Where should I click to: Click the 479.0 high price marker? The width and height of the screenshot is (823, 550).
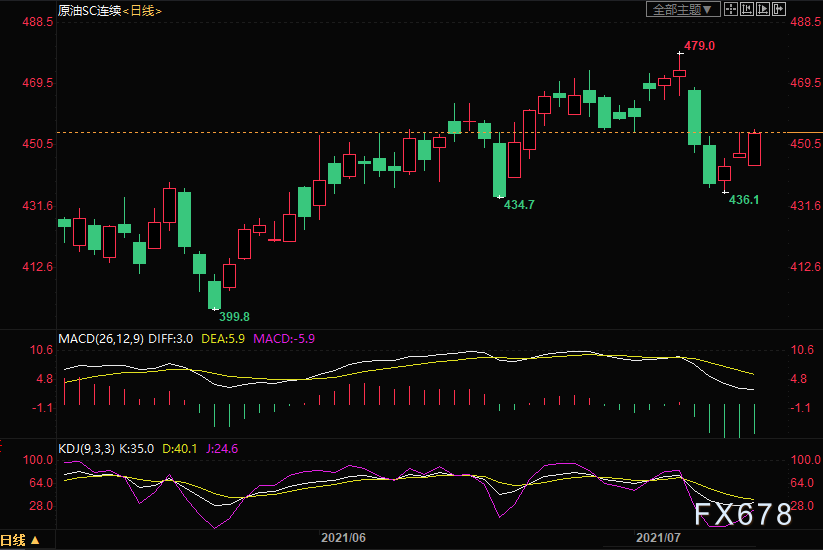click(699, 46)
